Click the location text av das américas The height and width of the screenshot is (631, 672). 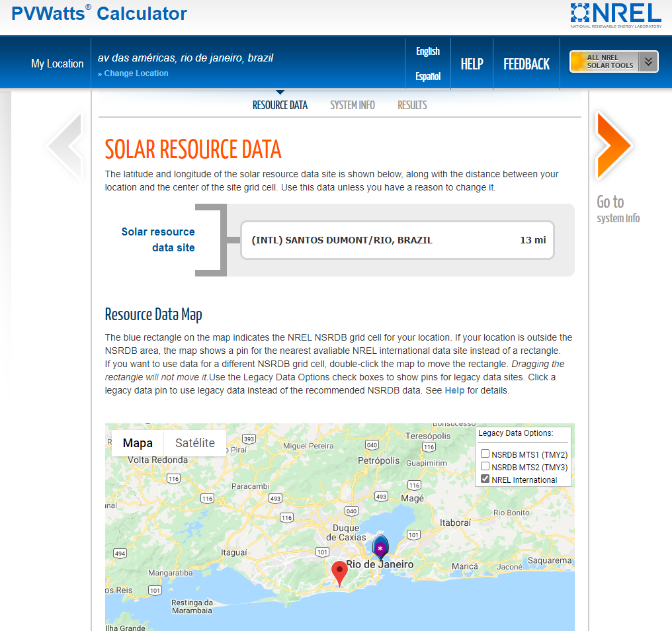tap(185, 58)
